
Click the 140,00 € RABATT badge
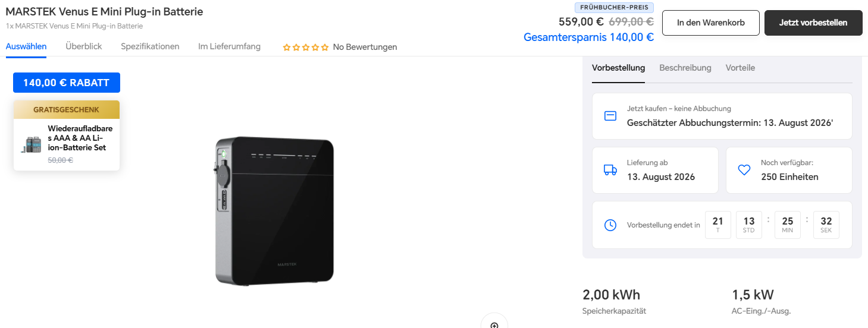(x=67, y=83)
